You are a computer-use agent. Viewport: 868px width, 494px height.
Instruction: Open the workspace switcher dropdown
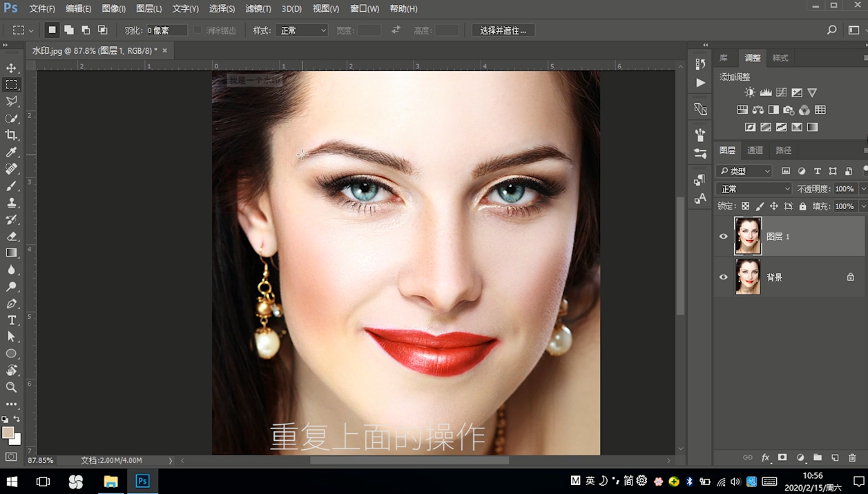[855, 30]
